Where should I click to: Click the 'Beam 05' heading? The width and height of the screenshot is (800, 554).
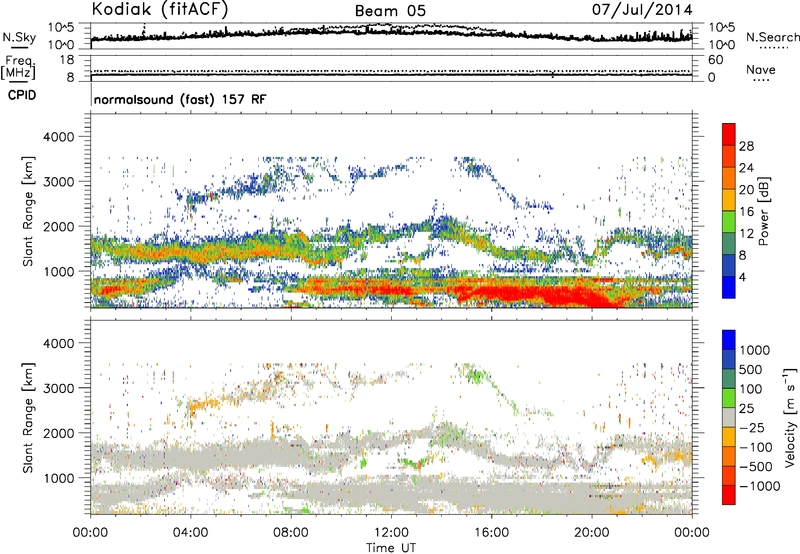click(x=390, y=11)
